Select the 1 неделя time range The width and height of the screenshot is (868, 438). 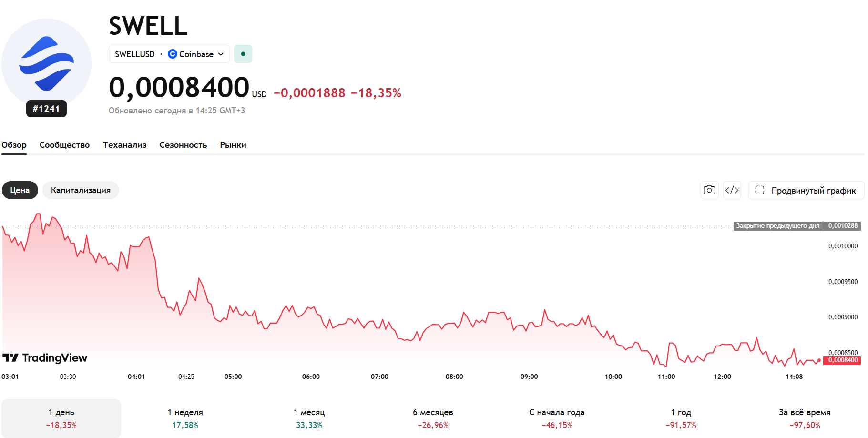(185, 418)
